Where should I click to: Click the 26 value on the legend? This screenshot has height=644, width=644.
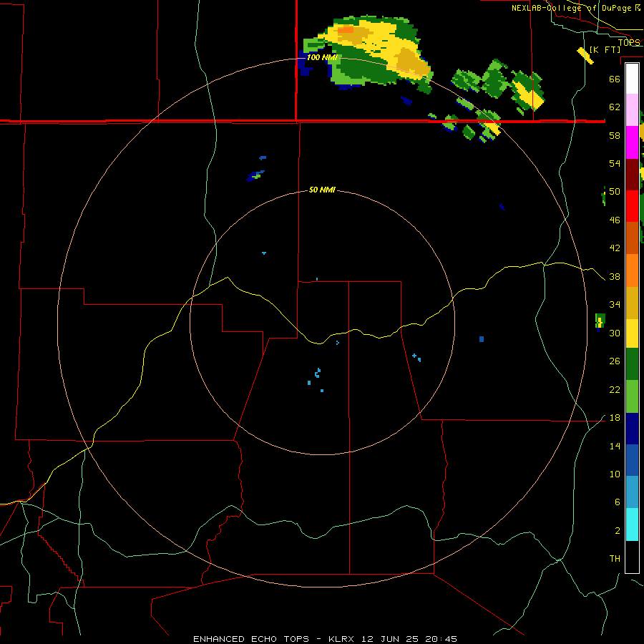[x=615, y=361]
